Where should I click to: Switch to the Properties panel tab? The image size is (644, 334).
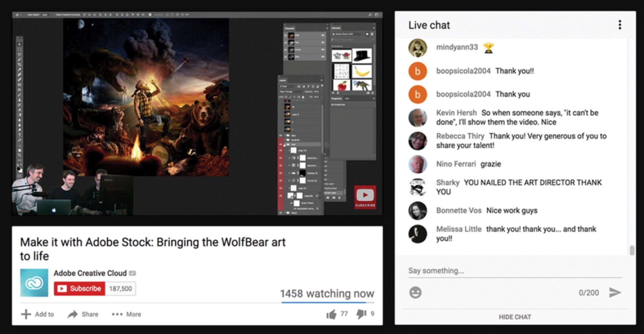336,99
